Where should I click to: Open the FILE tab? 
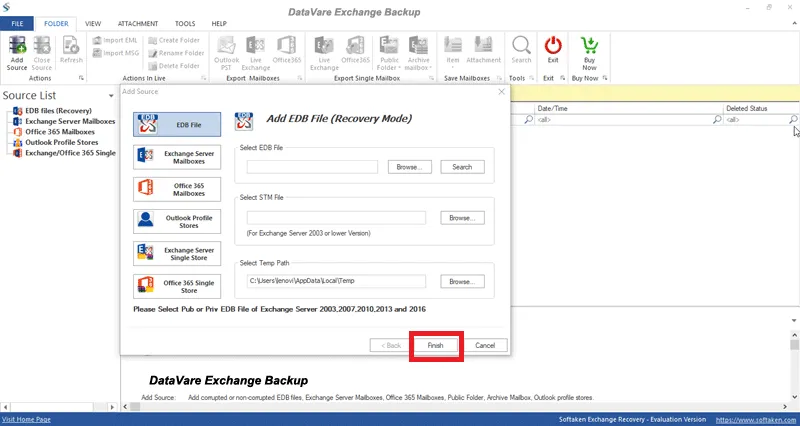point(17,23)
